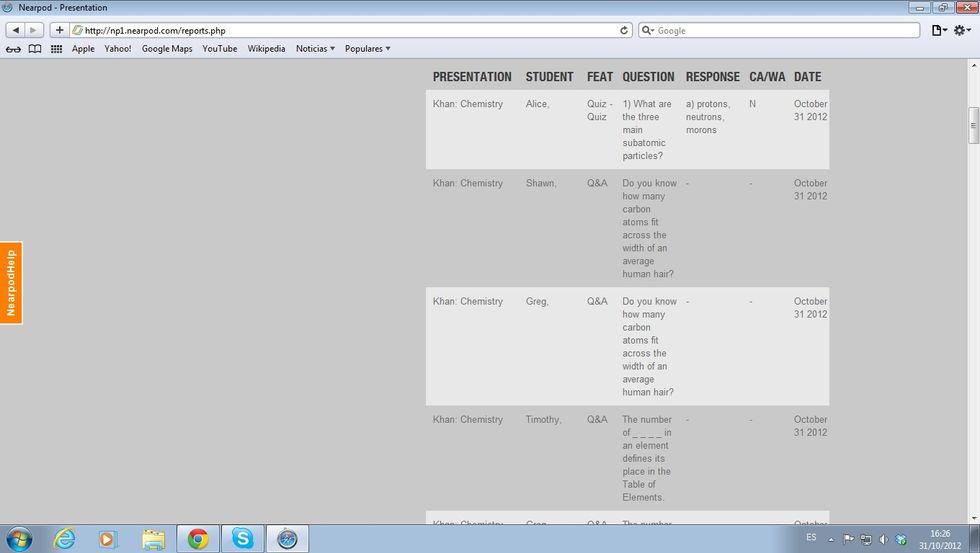The width and height of the screenshot is (980, 553).
Task: Switch to Google Chrome on the taskbar
Action: [198, 539]
